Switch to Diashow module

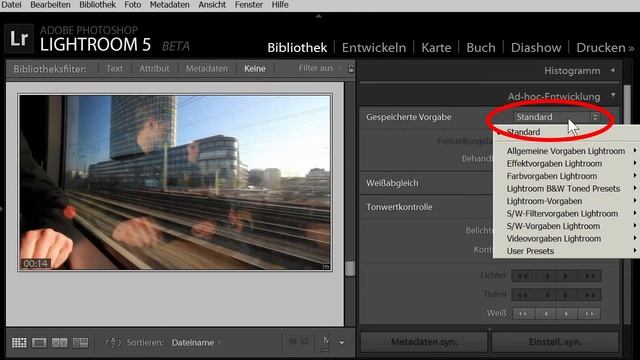[x=536, y=48]
